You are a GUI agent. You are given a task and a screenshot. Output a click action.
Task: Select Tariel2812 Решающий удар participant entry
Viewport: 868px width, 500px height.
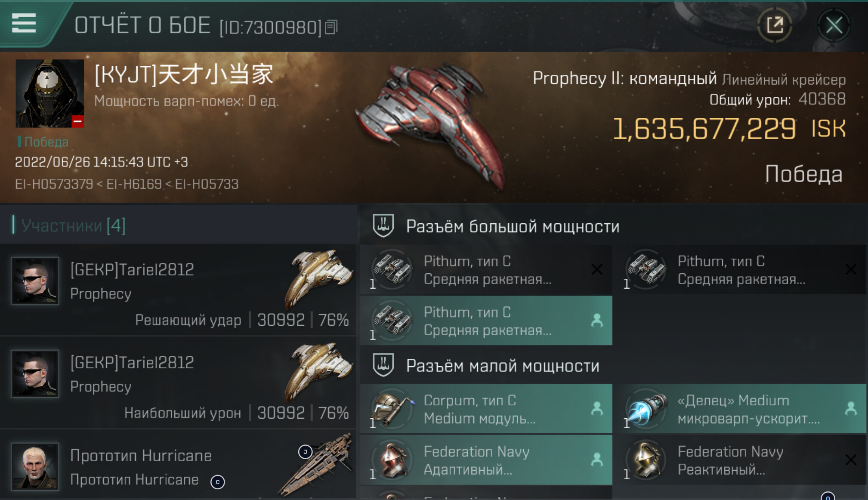(x=178, y=290)
